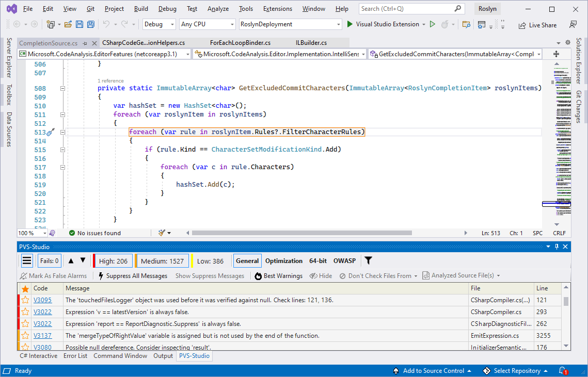Click Suppress All Messages button
This screenshot has height=377, width=588.
tap(132, 276)
